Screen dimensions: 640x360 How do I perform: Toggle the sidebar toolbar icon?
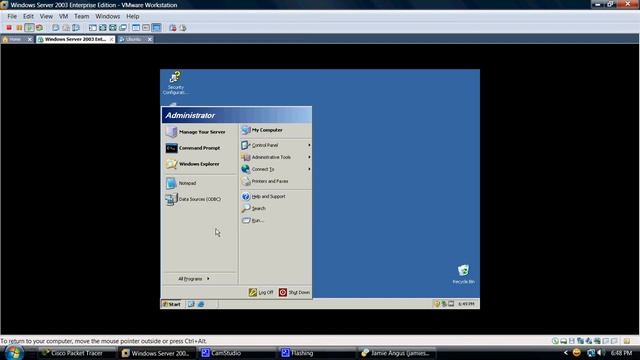93,28
